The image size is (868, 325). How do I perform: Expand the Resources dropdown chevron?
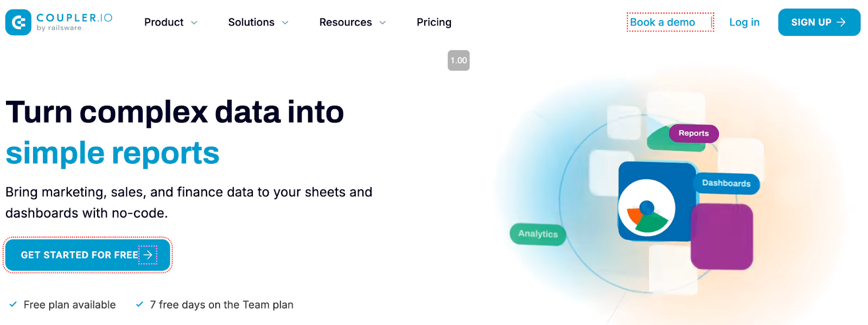pyautogui.click(x=382, y=23)
